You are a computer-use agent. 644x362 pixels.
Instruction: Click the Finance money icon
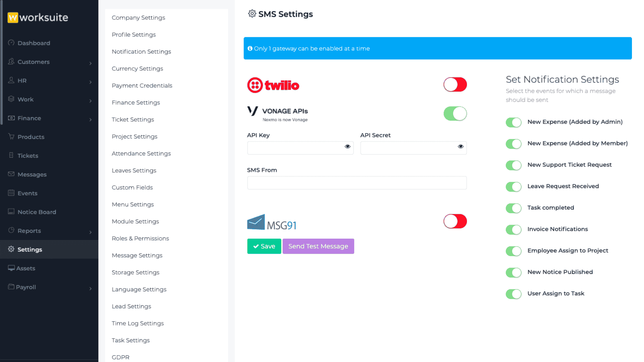click(11, 118)
